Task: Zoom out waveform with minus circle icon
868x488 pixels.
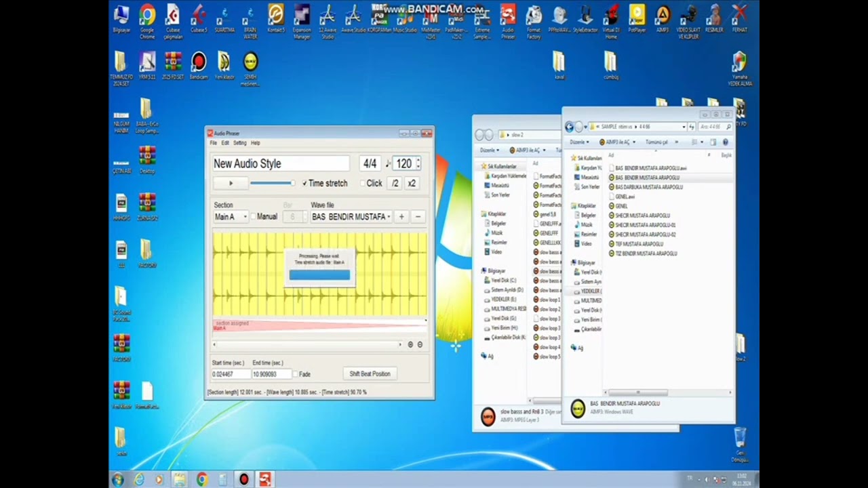Action: tap(420, 344)
